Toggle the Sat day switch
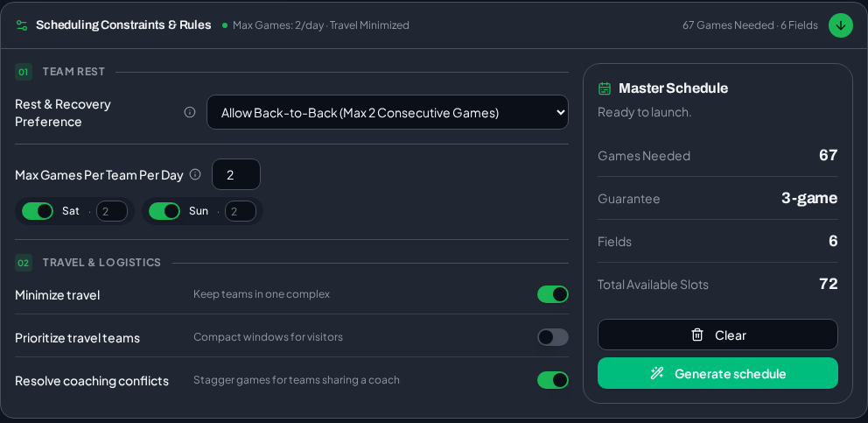The height and width of the screenshot is (423, 868). click(38, 211)
